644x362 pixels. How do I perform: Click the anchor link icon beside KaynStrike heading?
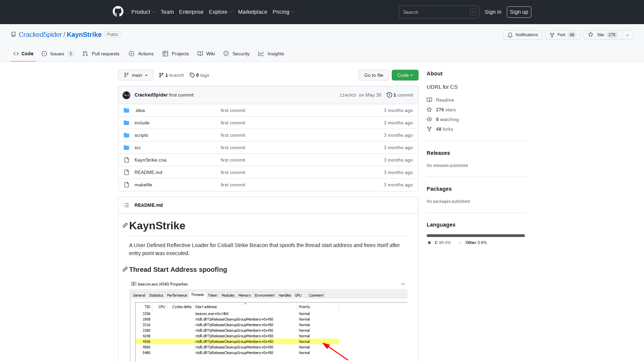click(125, 225)
